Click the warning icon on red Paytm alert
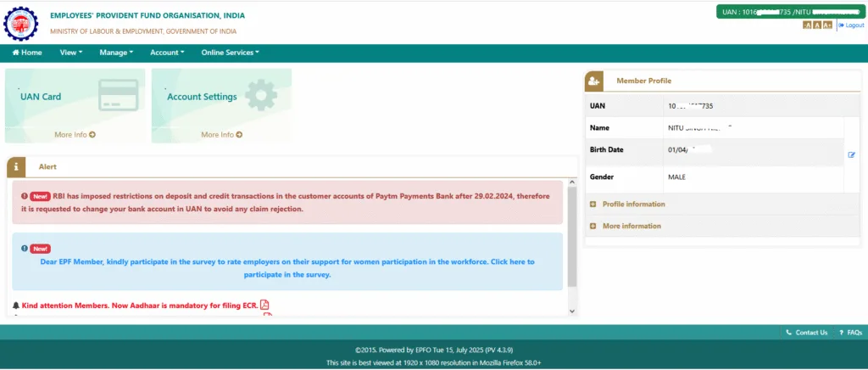Screen dimensions: 868x370 pos(25,196)
